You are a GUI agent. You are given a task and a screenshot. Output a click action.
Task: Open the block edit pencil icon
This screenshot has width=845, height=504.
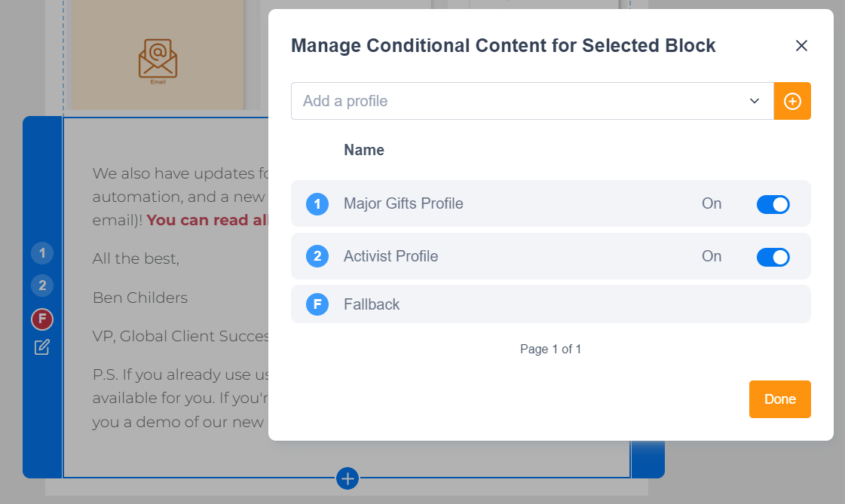[x=42, y=347]
